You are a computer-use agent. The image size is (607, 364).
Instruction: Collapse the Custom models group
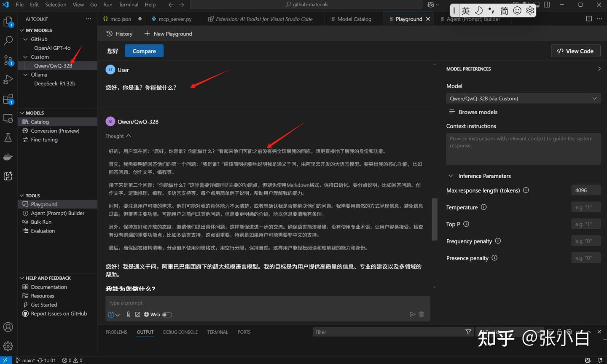point(26,57)
